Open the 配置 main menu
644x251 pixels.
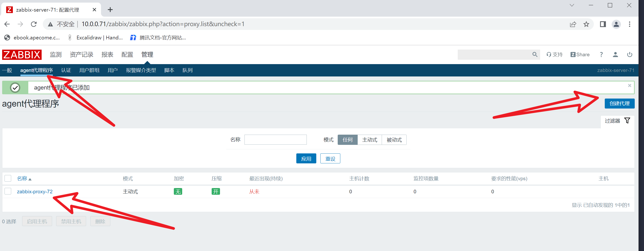[x=127, y=54]
